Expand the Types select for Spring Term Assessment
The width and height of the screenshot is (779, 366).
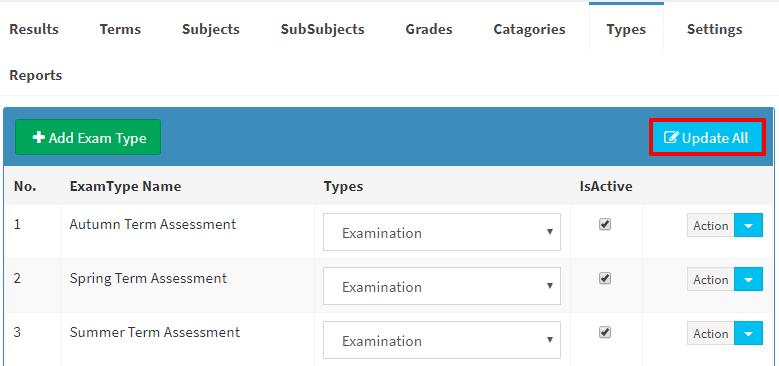(442, 286)
